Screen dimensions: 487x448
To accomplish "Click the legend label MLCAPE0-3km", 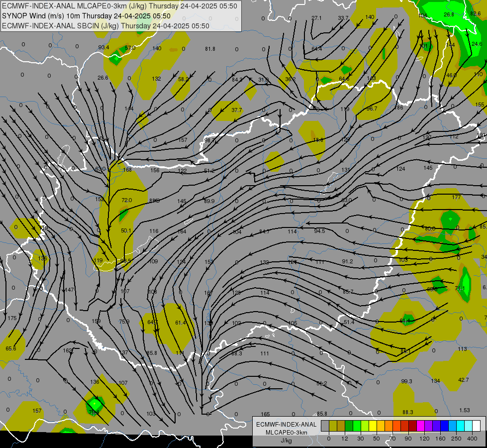I will pyautogui.click(x=287, y=433).
